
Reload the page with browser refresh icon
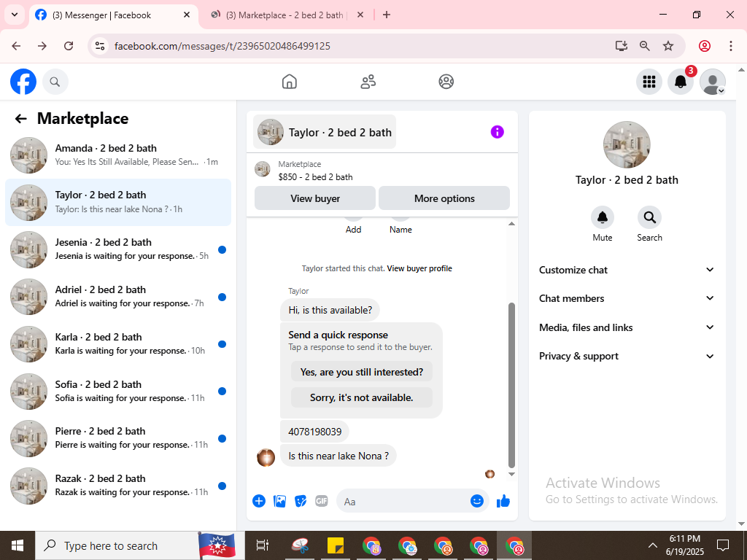point(69,46)
